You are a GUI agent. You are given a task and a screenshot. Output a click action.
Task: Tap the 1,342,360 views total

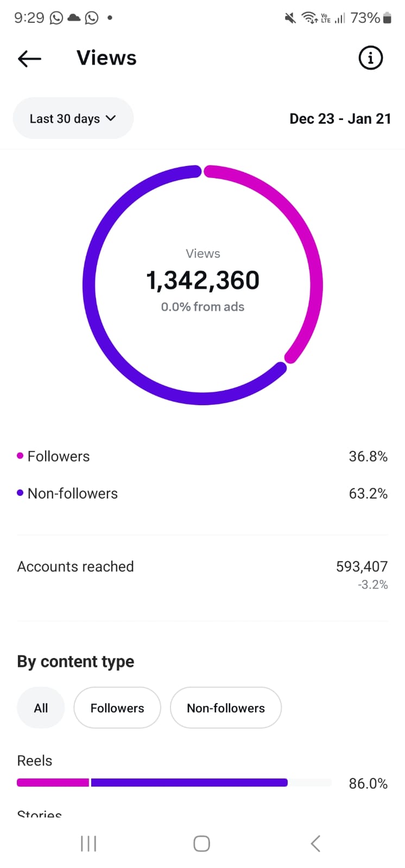(x=202, y=280)
